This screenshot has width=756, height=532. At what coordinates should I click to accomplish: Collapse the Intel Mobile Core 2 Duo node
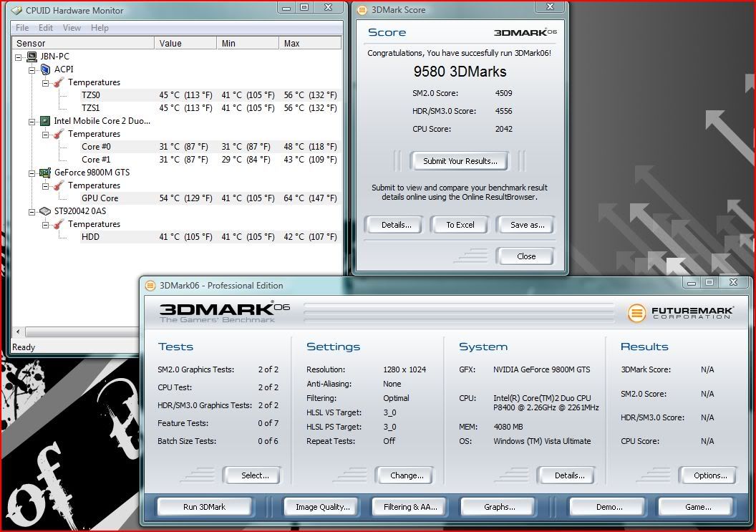point(31,122)
